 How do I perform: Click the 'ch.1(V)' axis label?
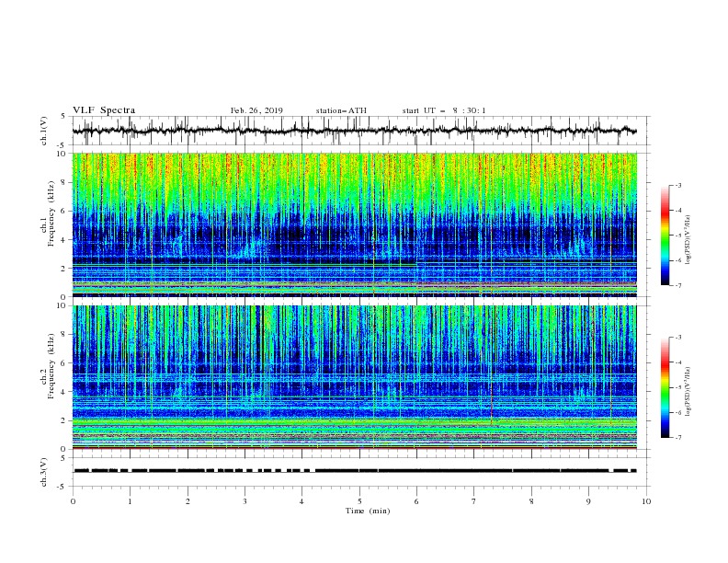[44, 131]
